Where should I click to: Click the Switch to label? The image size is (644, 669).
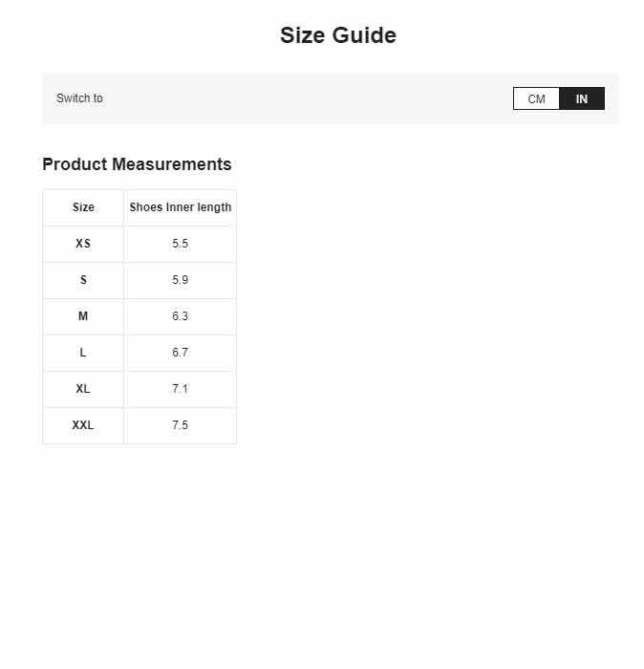pos(79,98)
